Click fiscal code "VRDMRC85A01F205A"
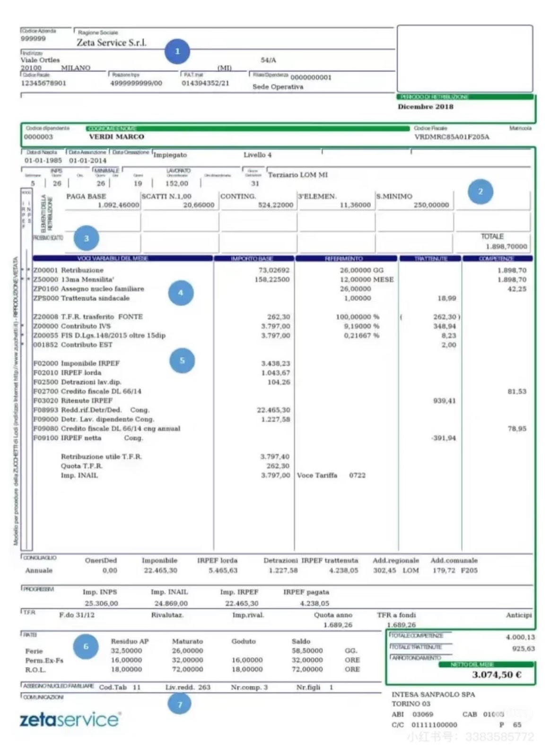This screenshot has width=550, height=756. [452, 137]
